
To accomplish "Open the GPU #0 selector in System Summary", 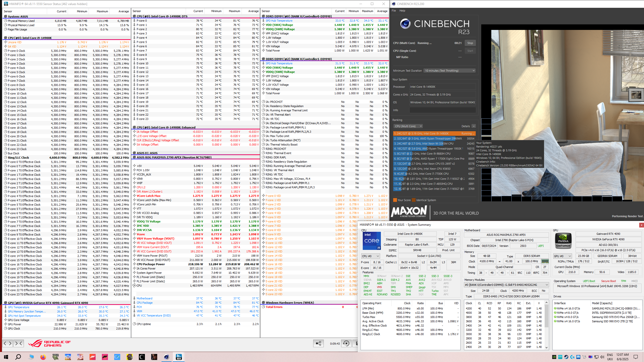I will [562, 256].
